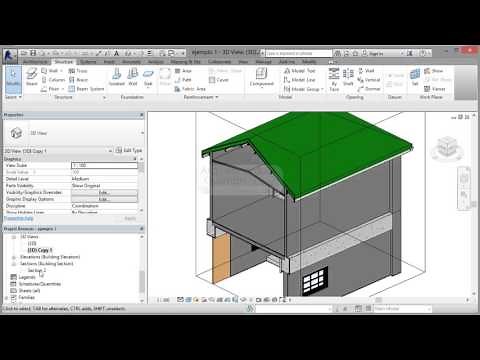Image resolution: width=480 pixels, height=360 pixels.
Task: Open the Structure panel dialog launcher arrow
Action: [x=105, y=97]
